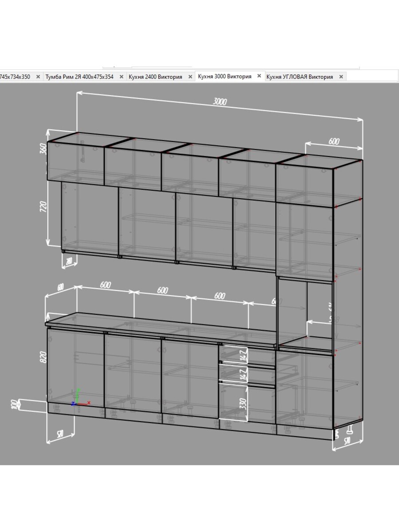Viewport: 399px width, 532px height.
Task: Select the 600 tall cabinet width dimension
Action: (x=334, y=141)
